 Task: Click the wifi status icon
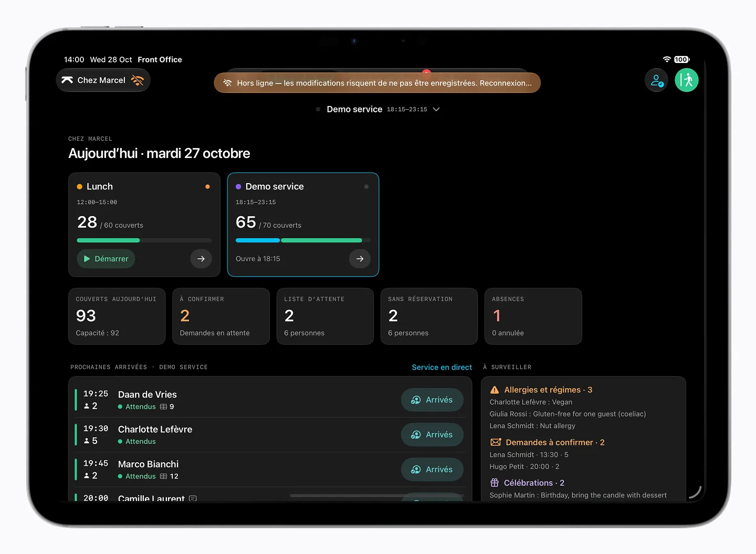point(667,59)
